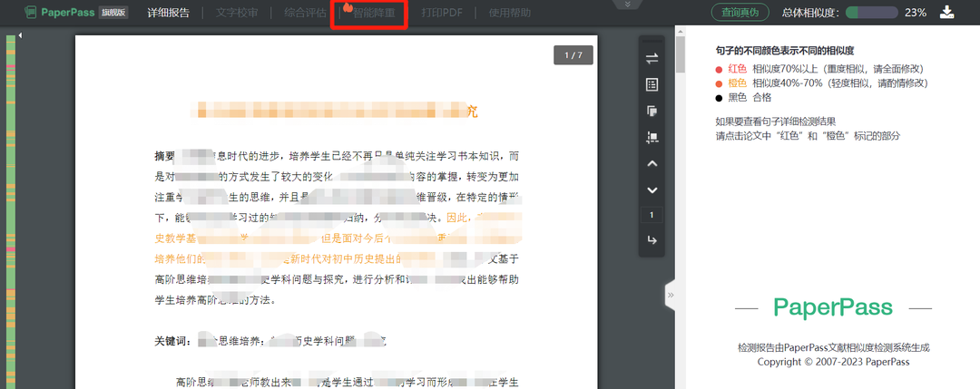The width and height of the screenshot is (980, 389).
Task: Open the 智能降重 tab
Action: click(373, 13)
